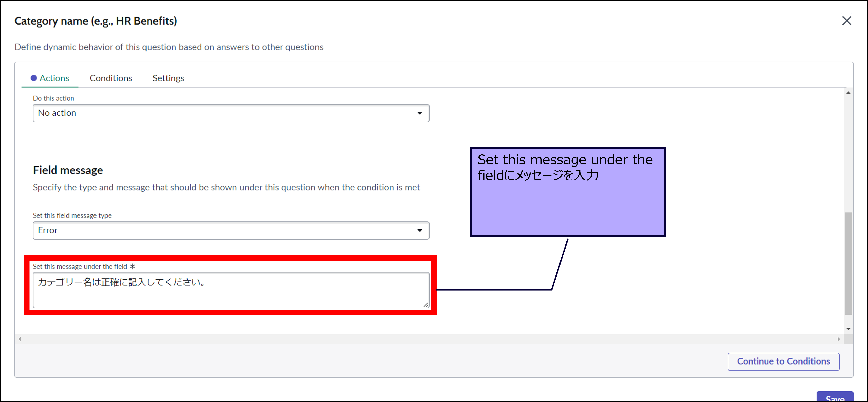The width and height of the screenshot is (868, 402).
Task: Click vertical scrollbar up arrow
Action: tap(848, 93)
